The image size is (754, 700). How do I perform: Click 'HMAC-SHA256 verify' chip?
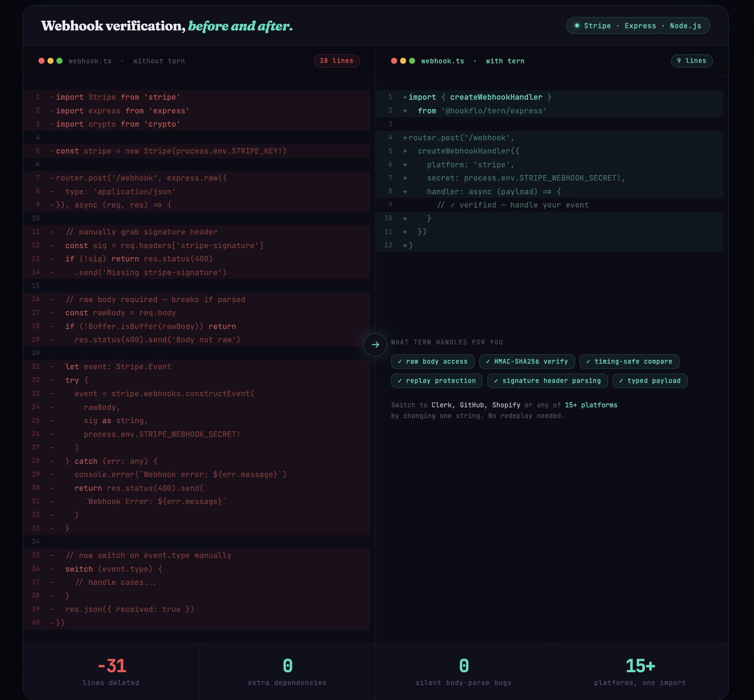[527, 362]
